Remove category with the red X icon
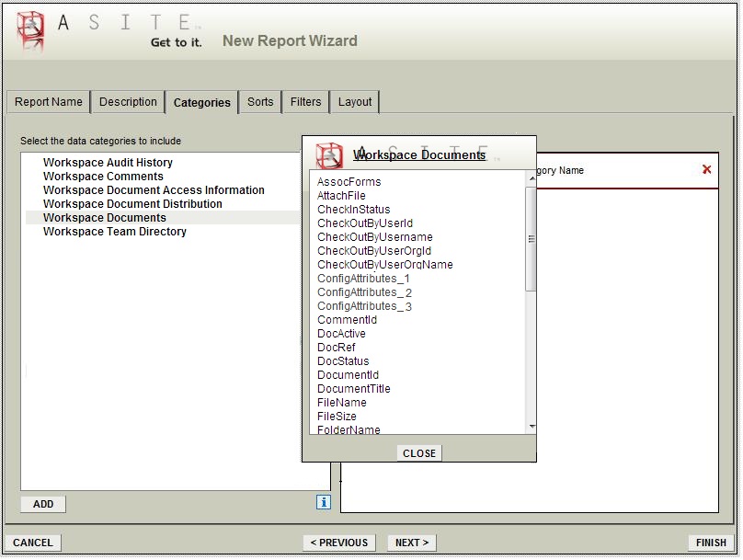 click(x=706, y=169)
